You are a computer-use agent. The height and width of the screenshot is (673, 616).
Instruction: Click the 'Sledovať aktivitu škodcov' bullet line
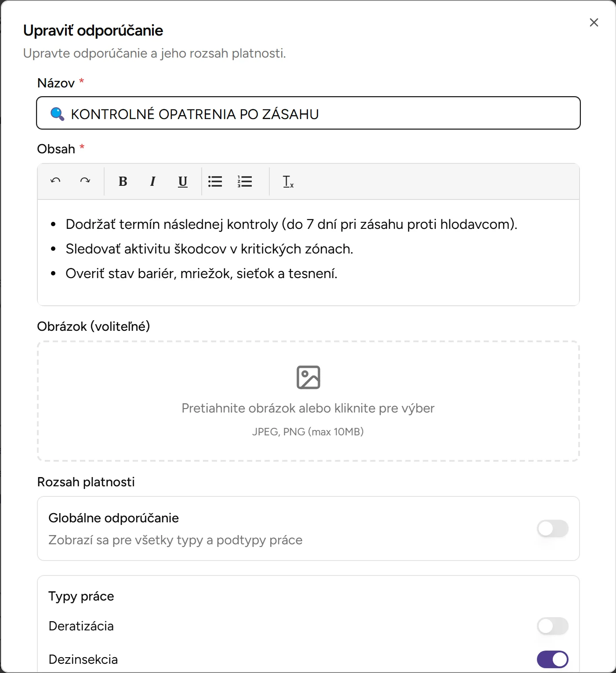(x=209, y=249)
